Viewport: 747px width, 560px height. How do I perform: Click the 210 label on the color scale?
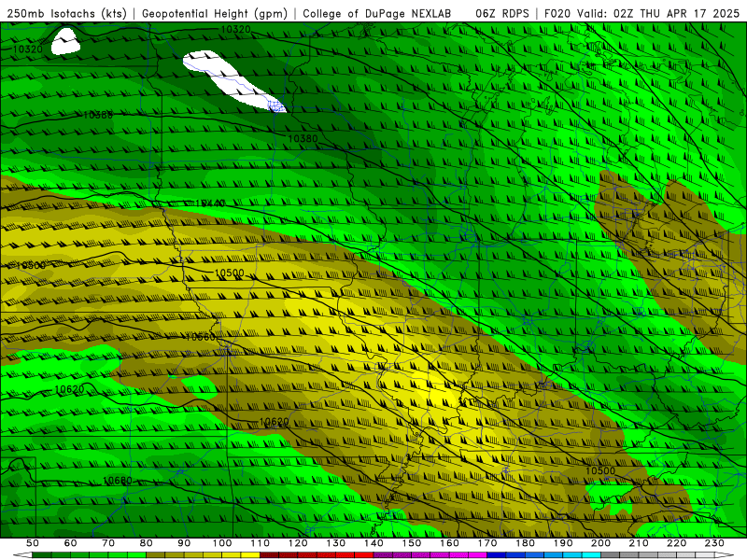(x=639, y=543)
